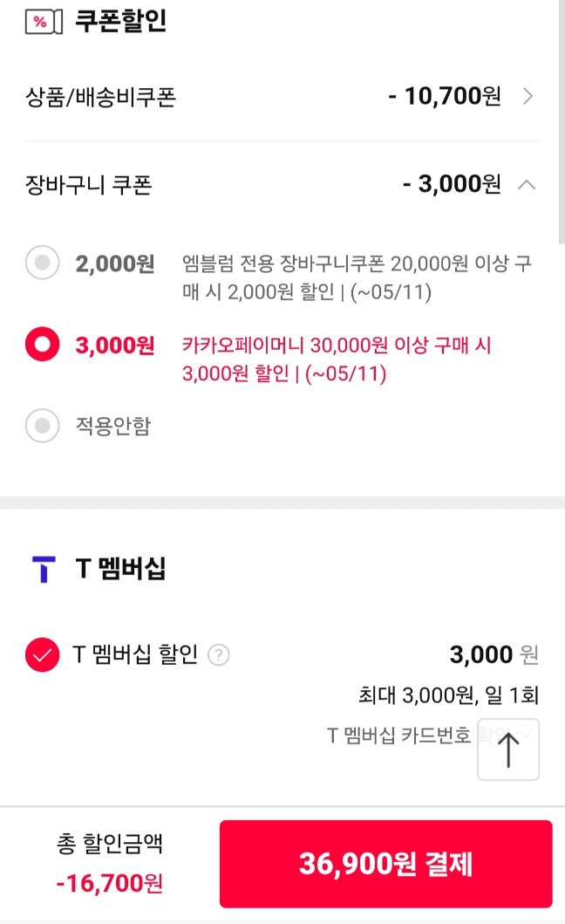Open the T 멤버십 할인 help question mark
This screenshot has height=924, width=565.
coord(220,654)
